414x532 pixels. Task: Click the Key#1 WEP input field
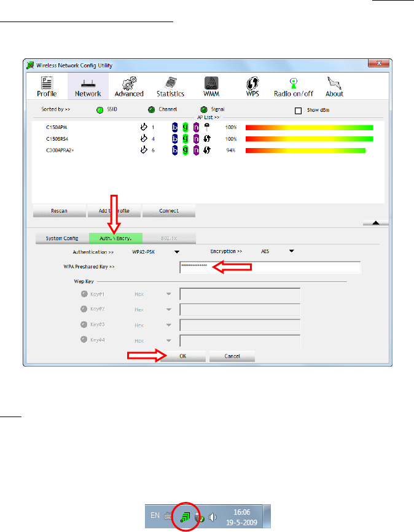point(240,294)
